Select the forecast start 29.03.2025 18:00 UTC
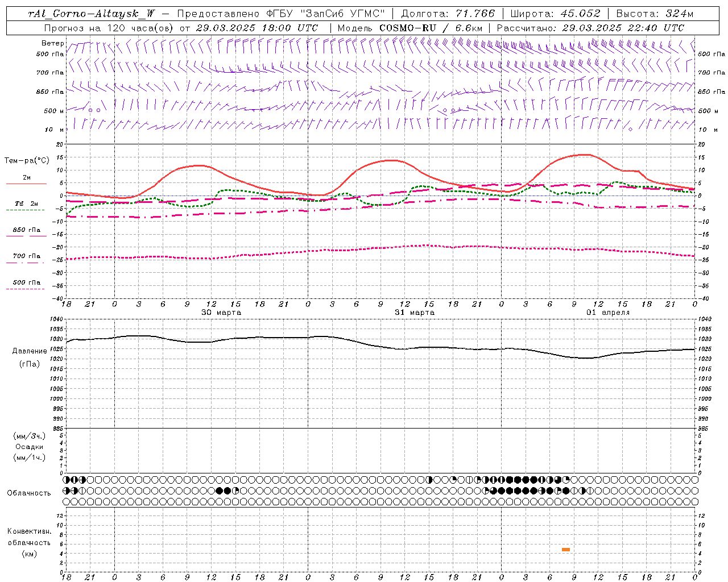 [257, 28]
